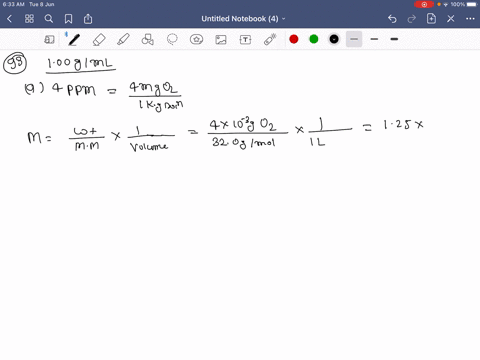Select the Shapes tool
The image size is (480, 360).
pos(148,40)
